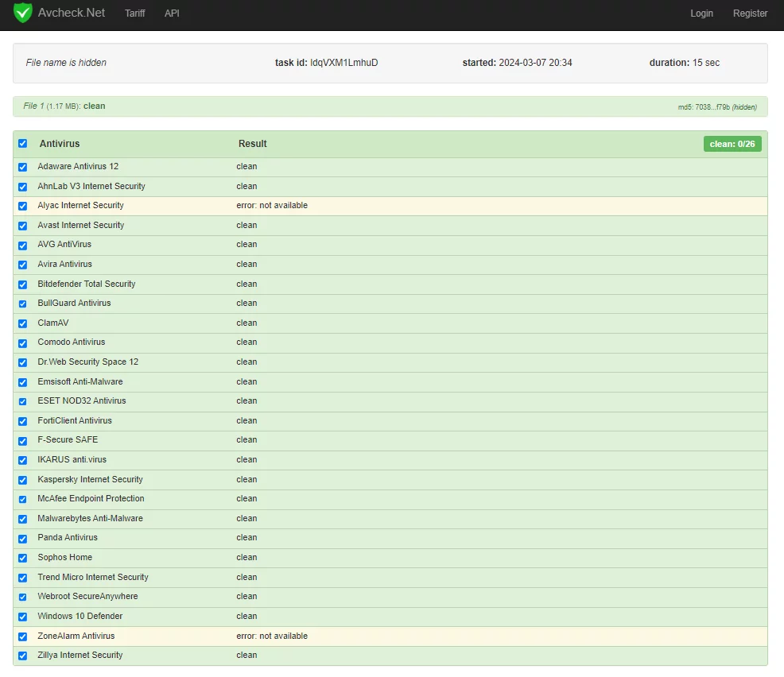Toggle Kaspersky Internet Security checkbox

22,480
